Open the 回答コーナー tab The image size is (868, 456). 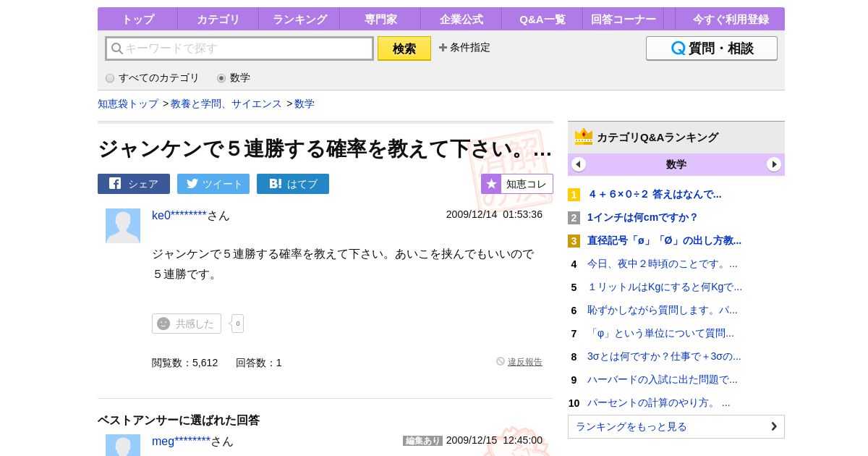click(x=624, y=19)
